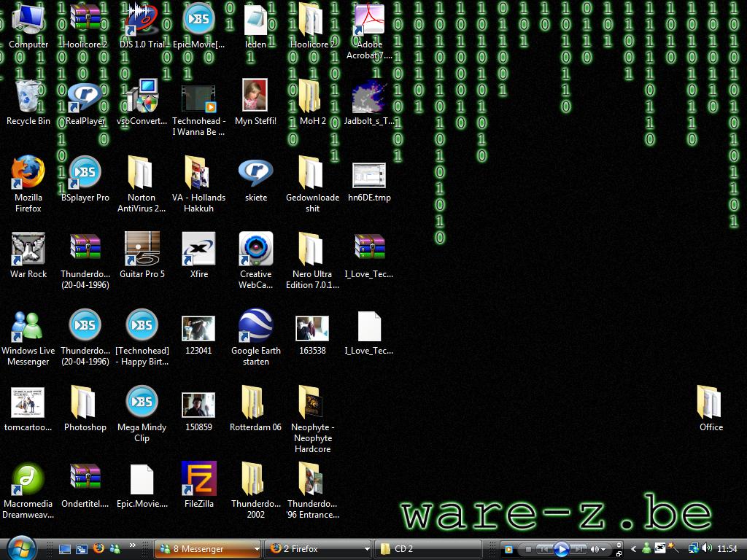This screenshot has width=747, height=560.
Task: Launch the FileZilla shortcut
Action: pos(198,485)
